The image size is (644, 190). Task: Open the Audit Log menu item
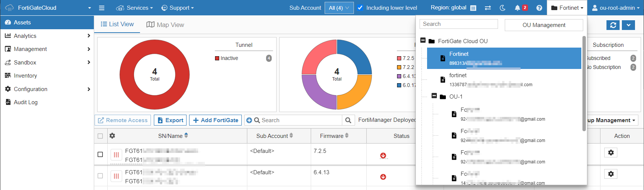click(x=26, y=102)
